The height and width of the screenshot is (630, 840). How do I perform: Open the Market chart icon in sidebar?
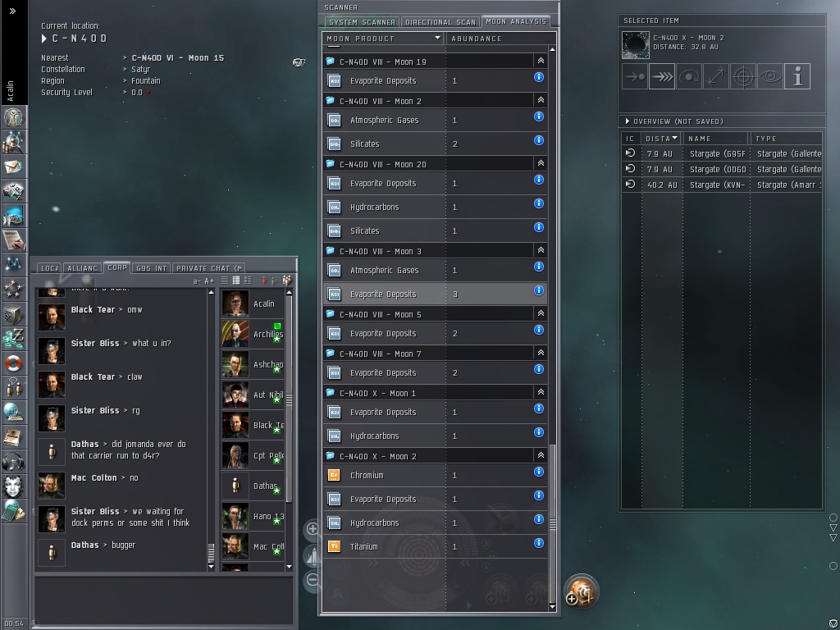[13, 216]
